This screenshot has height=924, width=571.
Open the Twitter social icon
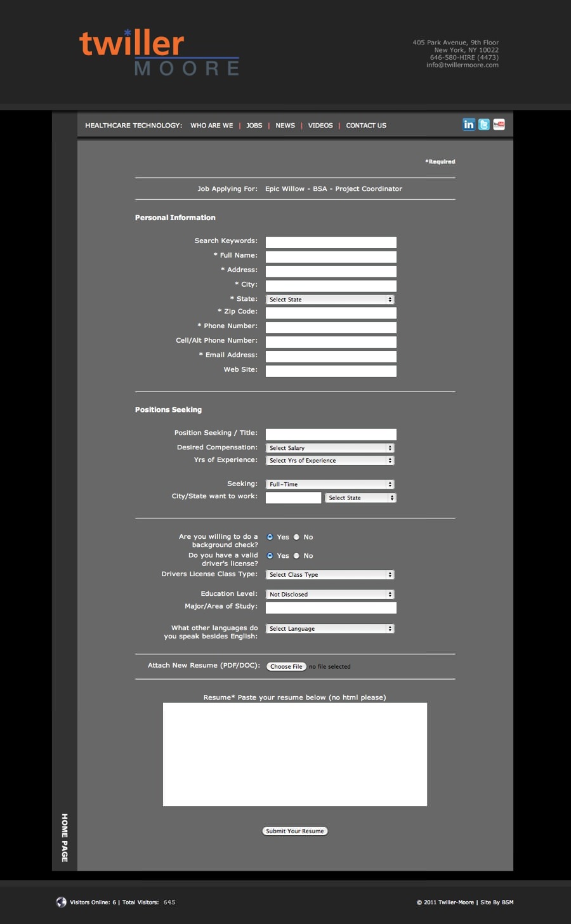coord(484,124)
